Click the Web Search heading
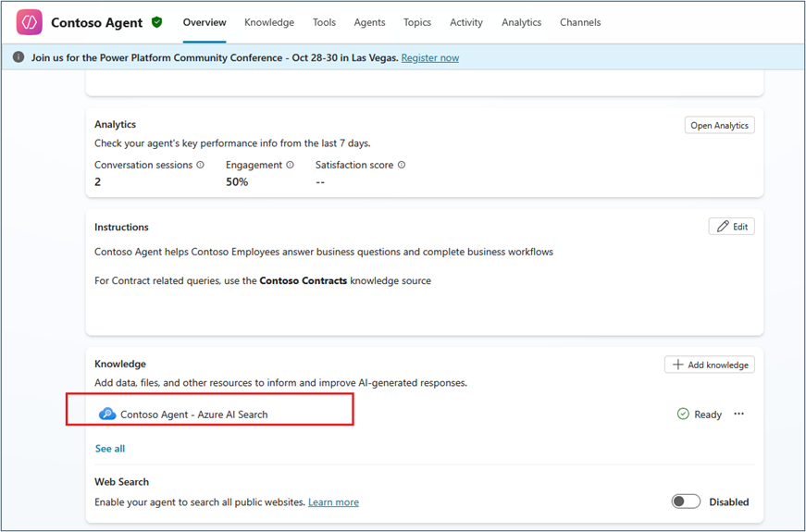Screen dimensions: 806x532 [122, 482]
